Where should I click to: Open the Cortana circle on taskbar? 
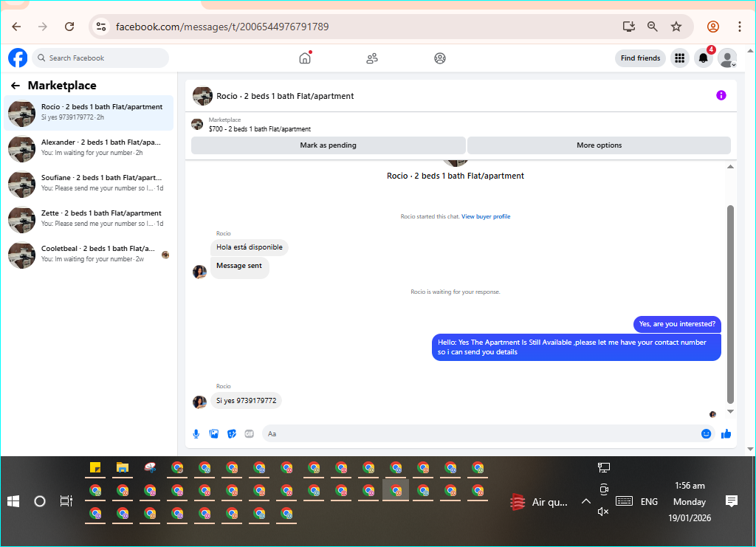(x=40, y=501)
